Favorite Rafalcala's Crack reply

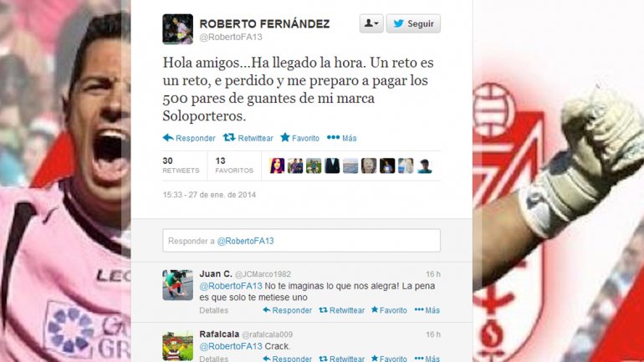click(x=389, y=359)
